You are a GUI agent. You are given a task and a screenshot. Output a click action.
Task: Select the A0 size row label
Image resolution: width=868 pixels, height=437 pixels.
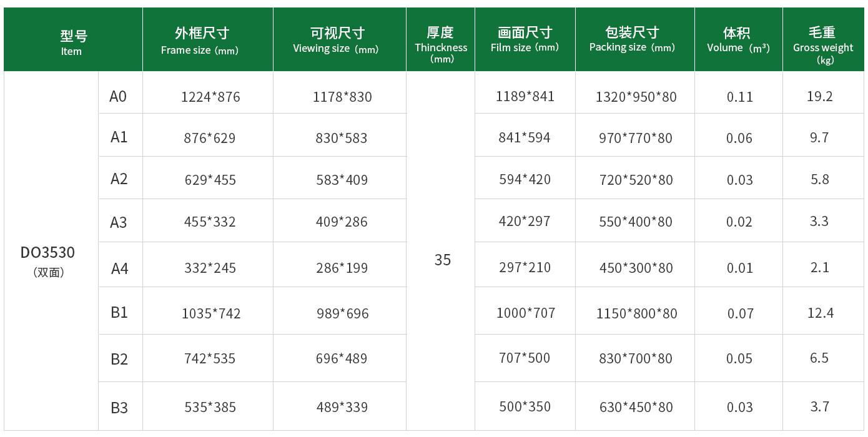[118, 96]
